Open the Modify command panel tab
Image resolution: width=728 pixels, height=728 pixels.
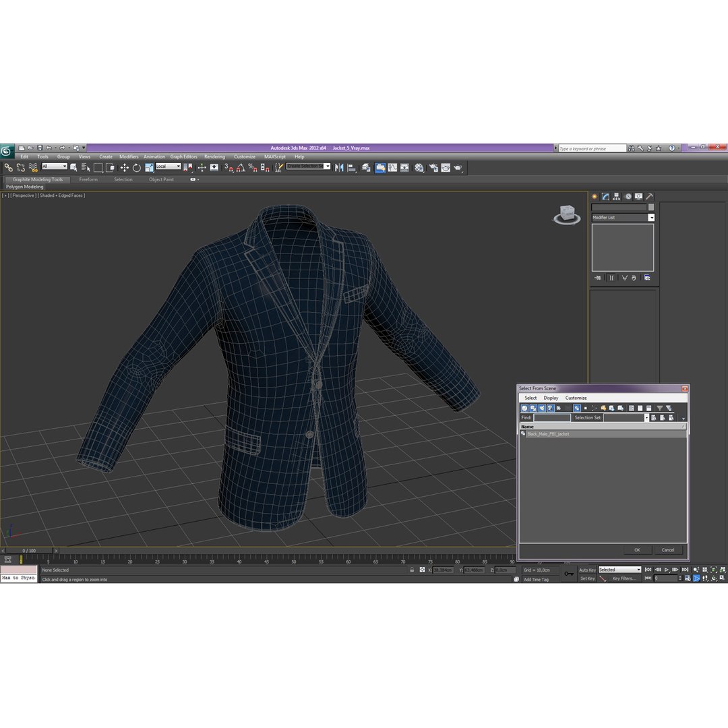(605, 196)
